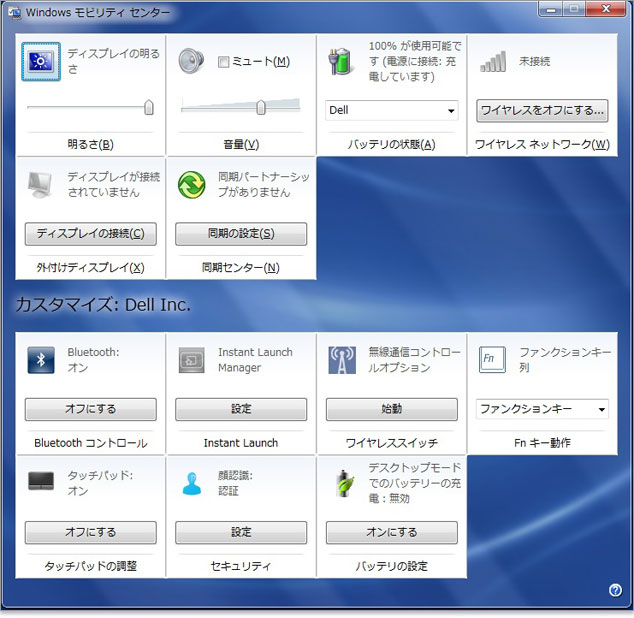Viewport: 634px width, 618px height.
Task: Click the ワイヤレススイッチ label
Action: pyautogui.click(x=391, y=443)
